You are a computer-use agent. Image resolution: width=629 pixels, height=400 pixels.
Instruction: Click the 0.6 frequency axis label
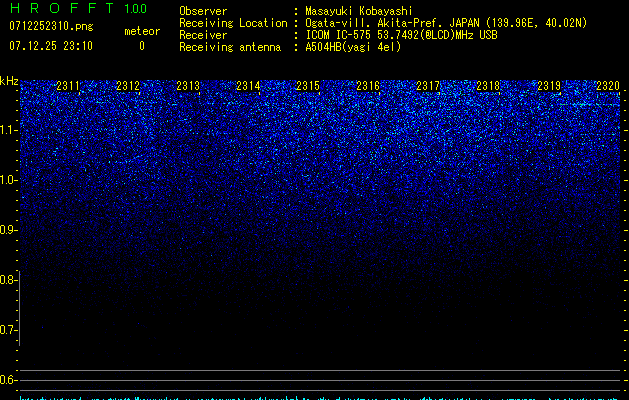click(x=8, y=380)
